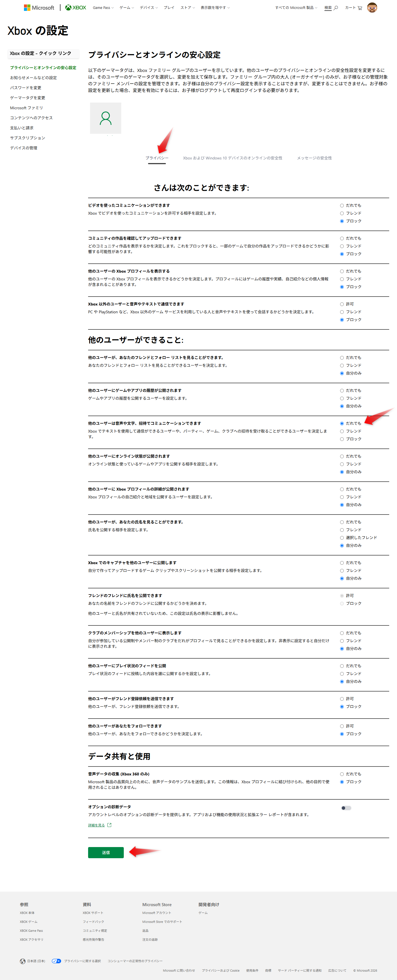
Task: Click the Xbox logo in the header
Action: [76, 8]
